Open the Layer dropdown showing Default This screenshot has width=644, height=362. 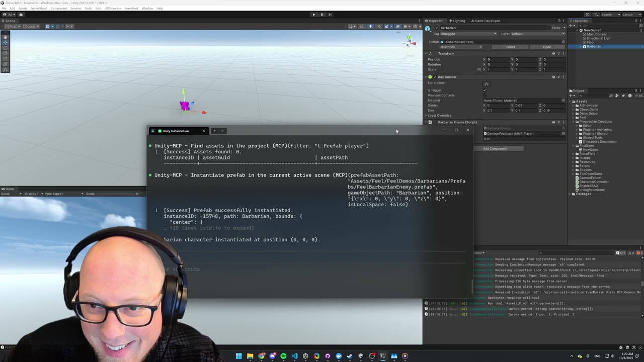(538, 34)
